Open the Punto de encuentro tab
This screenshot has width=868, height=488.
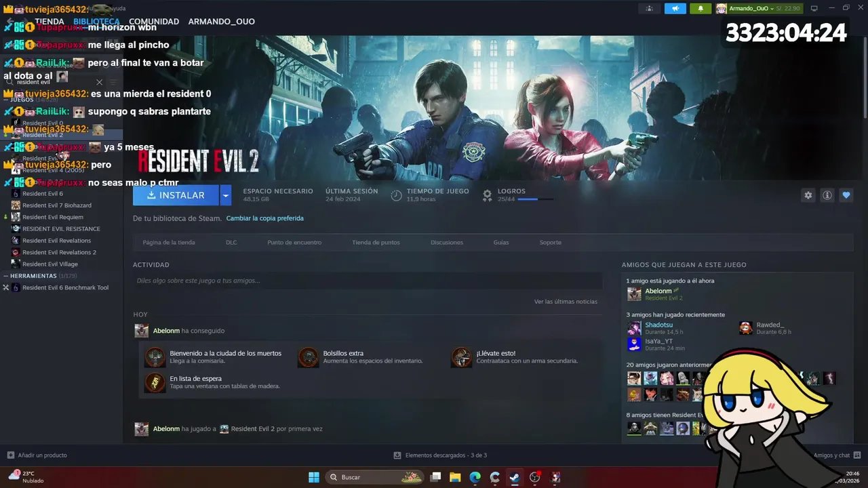pos(294,242)
